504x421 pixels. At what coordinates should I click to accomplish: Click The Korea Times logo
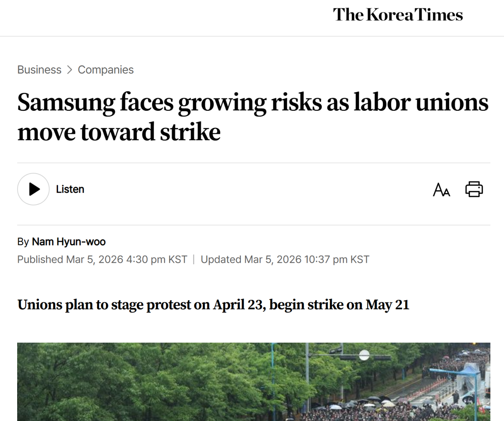coord(398,15)
